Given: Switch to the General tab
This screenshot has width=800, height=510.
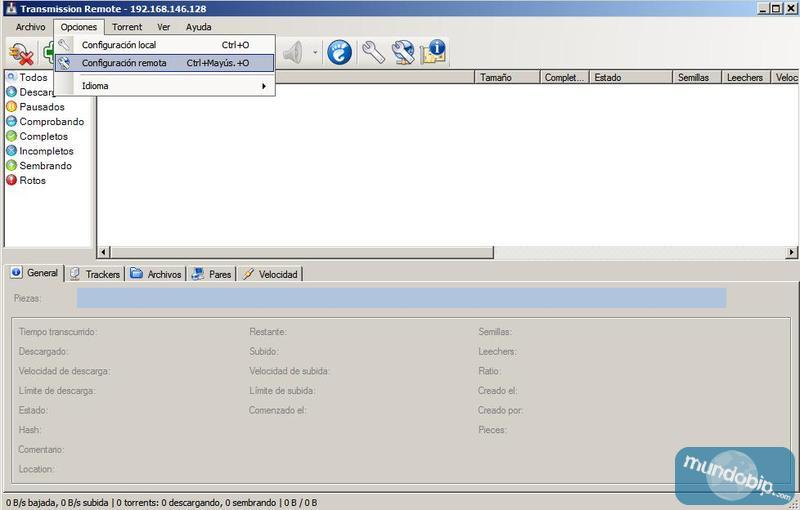Looking at the screenshot, I should [x=35, y=273].
